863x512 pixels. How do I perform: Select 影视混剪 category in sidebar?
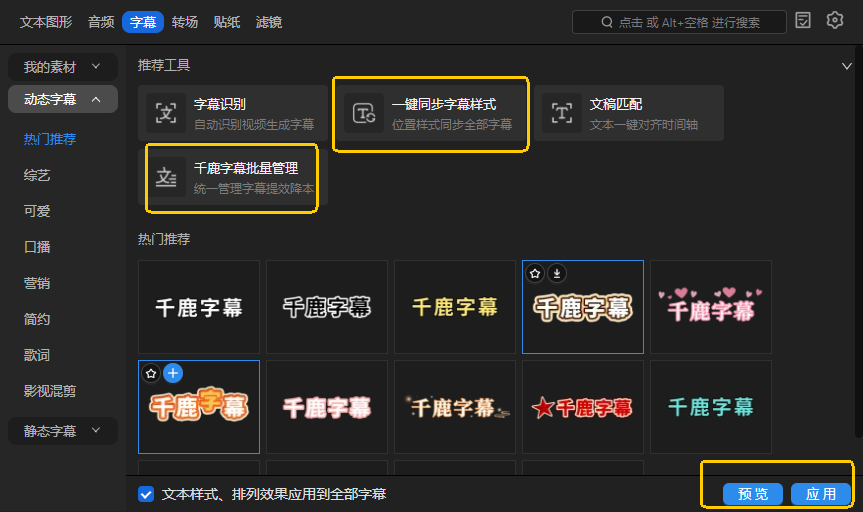tap(50, 391)
